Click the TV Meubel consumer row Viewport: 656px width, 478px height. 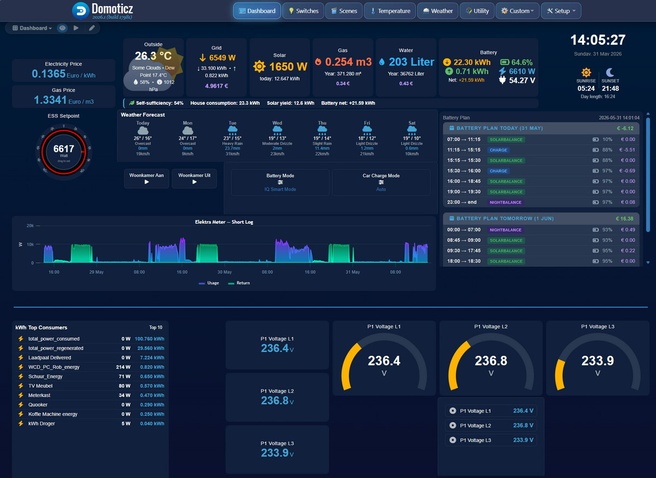coord(90,386)
